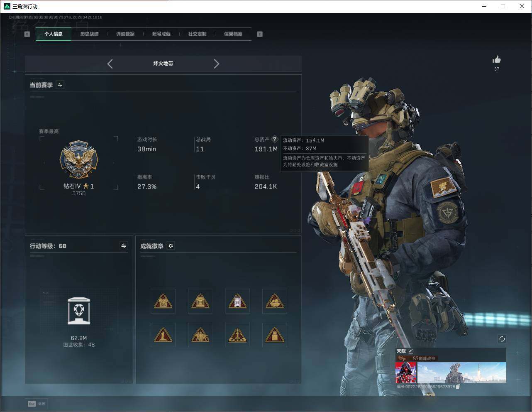532x412 pixels.
Task: Give a thumbs-up like to this profile
Action: coord(497,60)
